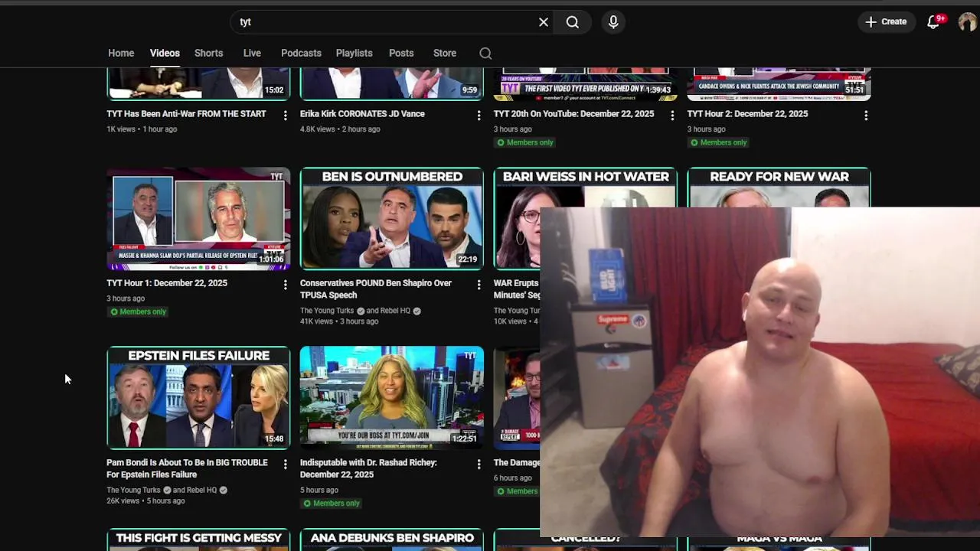Click Members only badge under TYT Hour 2
Screen dimensions: 980x551
718,142
